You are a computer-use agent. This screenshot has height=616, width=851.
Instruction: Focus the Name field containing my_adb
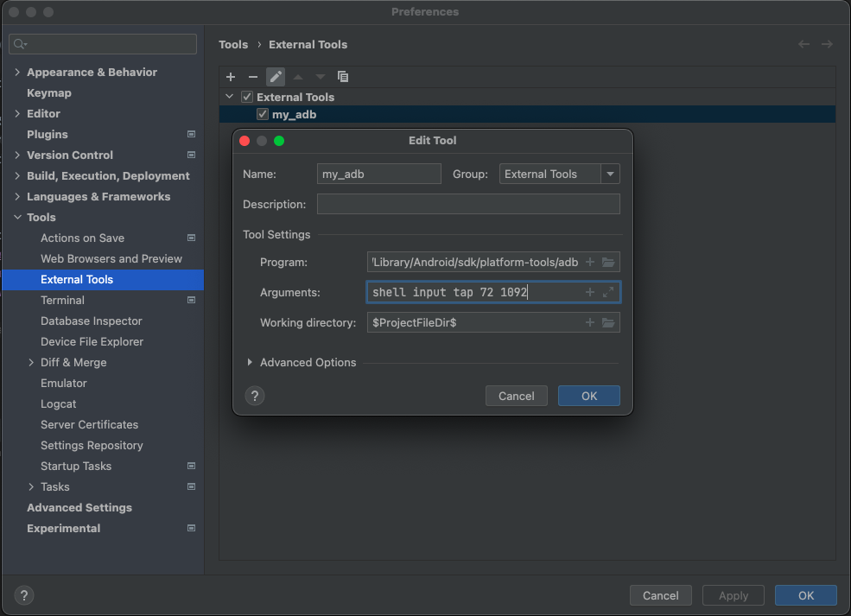pos(378,175)
